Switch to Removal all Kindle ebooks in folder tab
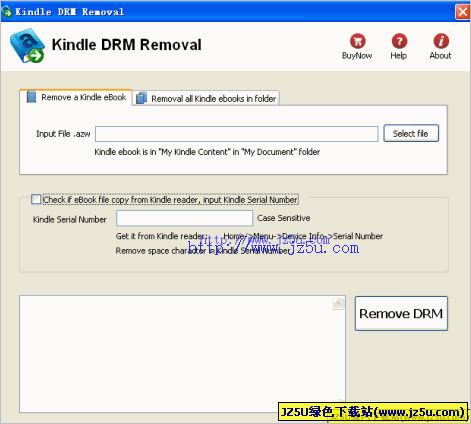 point(206,99)
